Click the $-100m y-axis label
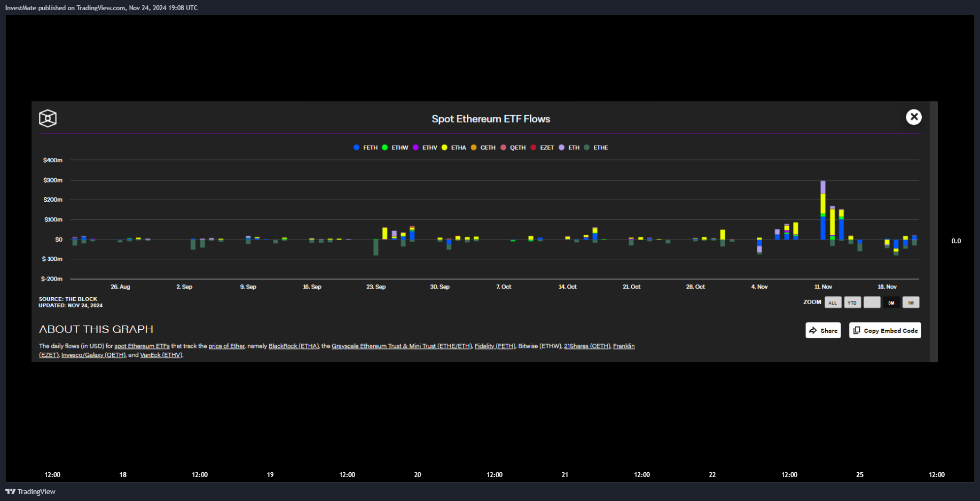The width and height of the screenshot is (980, 501). [52, 259]
